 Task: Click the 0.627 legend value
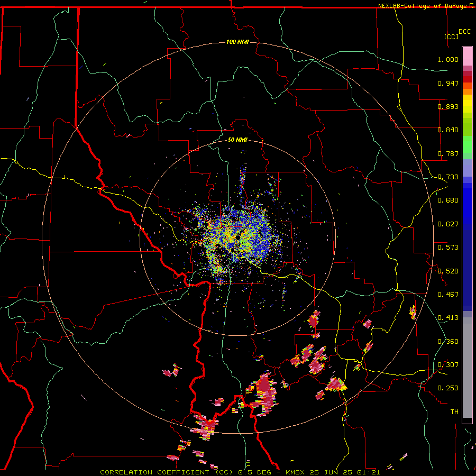coord(448,224)
